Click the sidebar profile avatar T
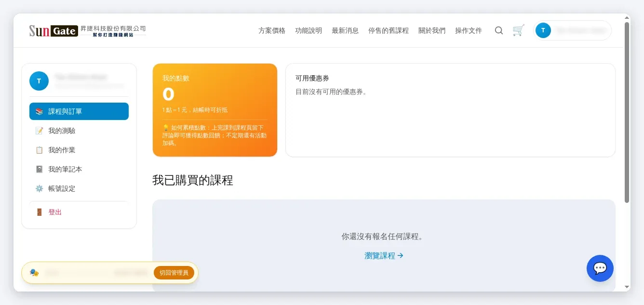The height and width of the screenshot is (305, 644). click(x=39, y=81)
